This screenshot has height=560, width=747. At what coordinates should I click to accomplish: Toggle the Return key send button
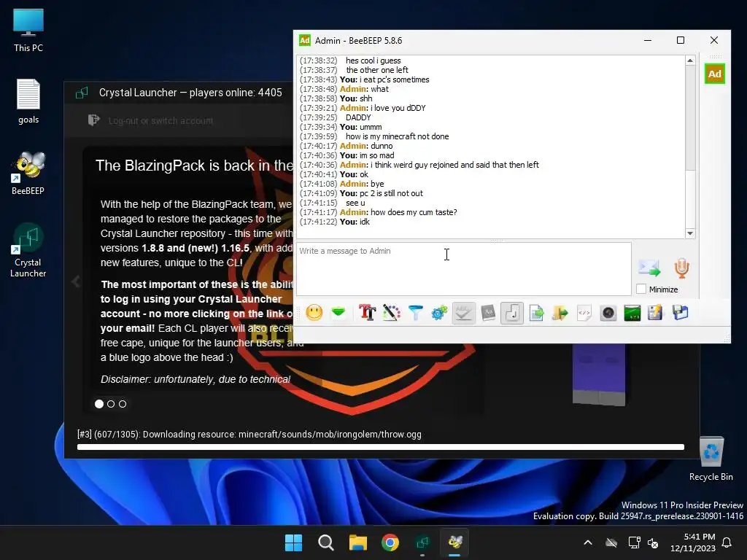point(512,313)
